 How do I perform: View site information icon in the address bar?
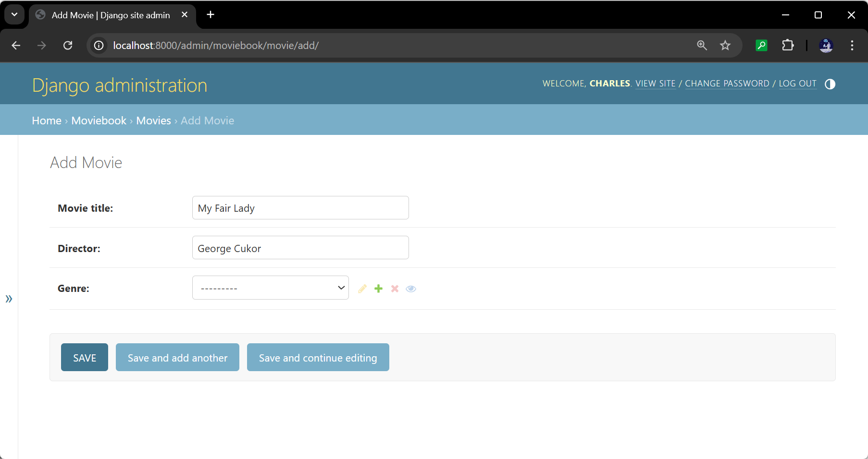click(99, 45)
